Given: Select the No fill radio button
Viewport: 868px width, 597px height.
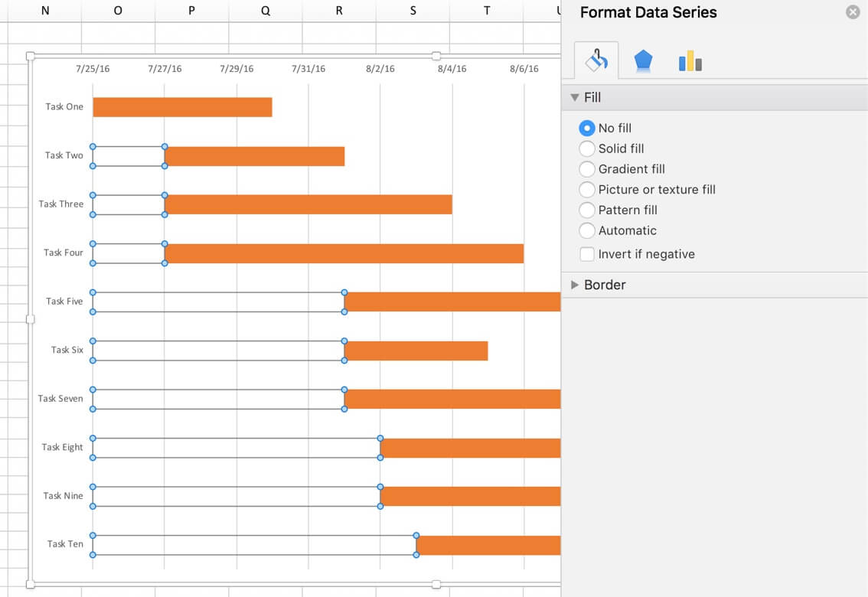Looking at the screenshot, I should tap(586, 128).
